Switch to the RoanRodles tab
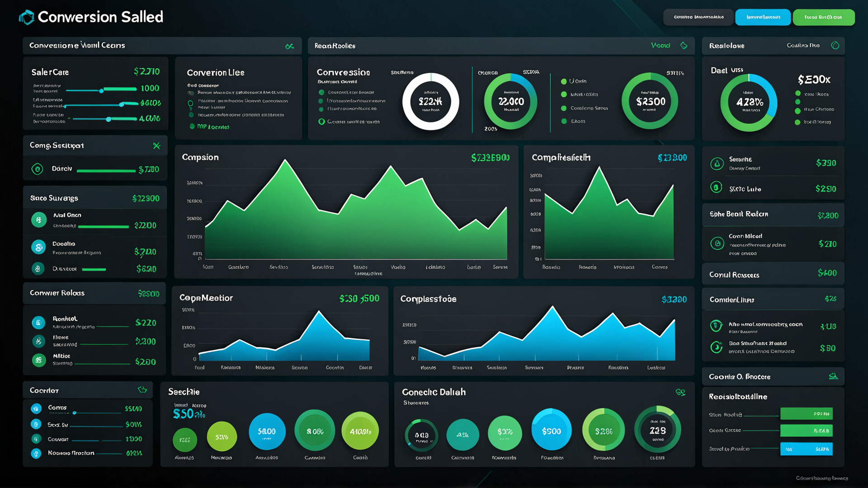The width and height of the screenshot is (868, 488). [x=335, y=45]
